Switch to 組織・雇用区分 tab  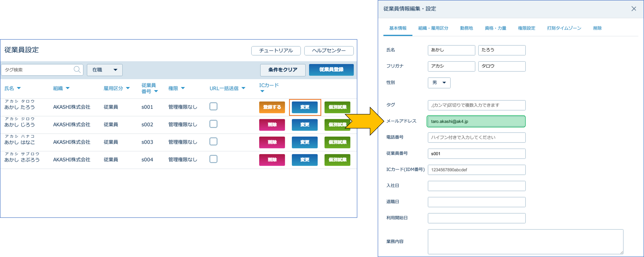pyautogui.click(x=433, y=28)
